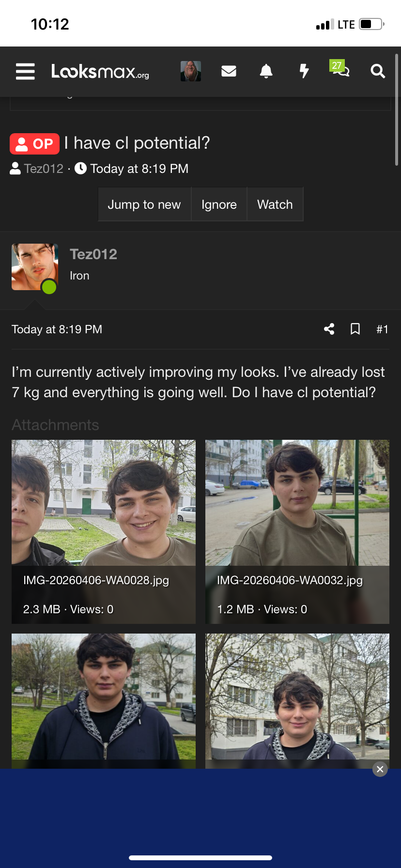The width and height of the screenshot is (401, 868).
Task: Open post number #1 permalink
Action: (x=382, y=329)
